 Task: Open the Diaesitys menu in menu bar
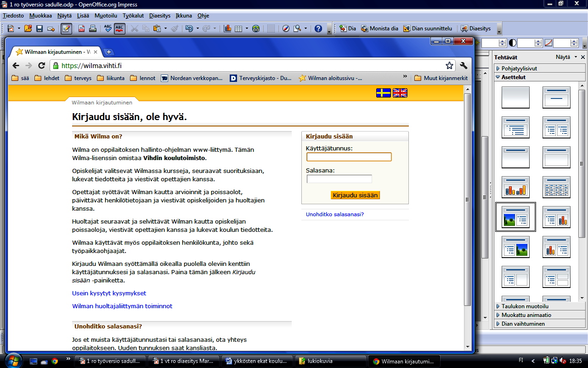160,16
